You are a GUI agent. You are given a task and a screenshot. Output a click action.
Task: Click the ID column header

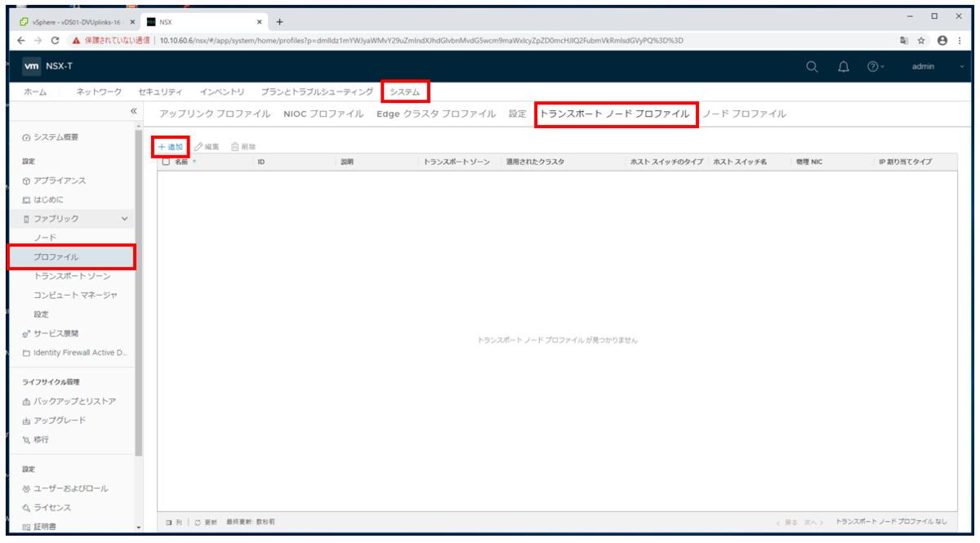(261, 162)
